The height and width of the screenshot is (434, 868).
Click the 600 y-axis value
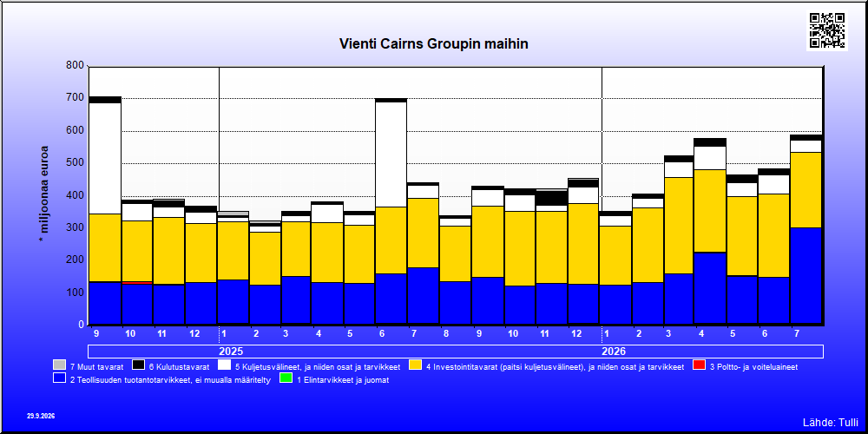pyautogui.click(x=76, y=131)
